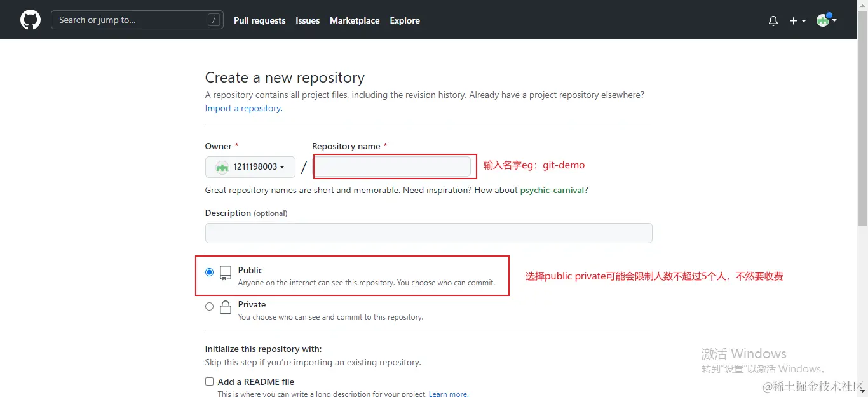
Task: Follow the Import a repository link
Action: 243,108
